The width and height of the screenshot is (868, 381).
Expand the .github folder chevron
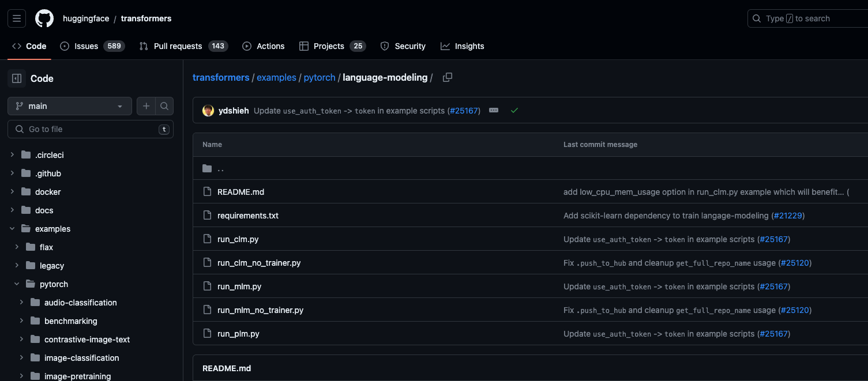point(12,173)
